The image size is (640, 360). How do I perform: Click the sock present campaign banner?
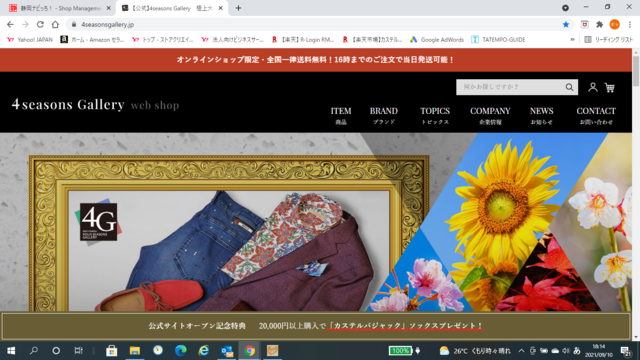click(x=316, y=326)
